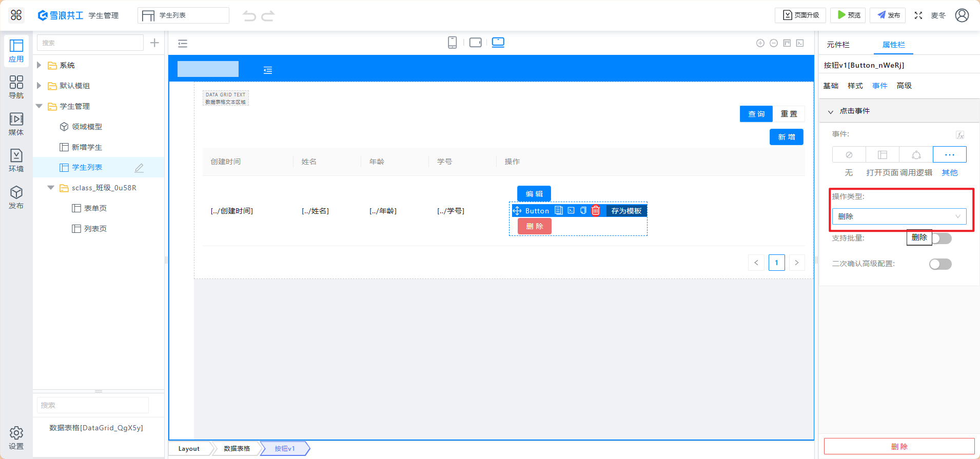Open the 操作类型 dropdown

click(899, 216)
